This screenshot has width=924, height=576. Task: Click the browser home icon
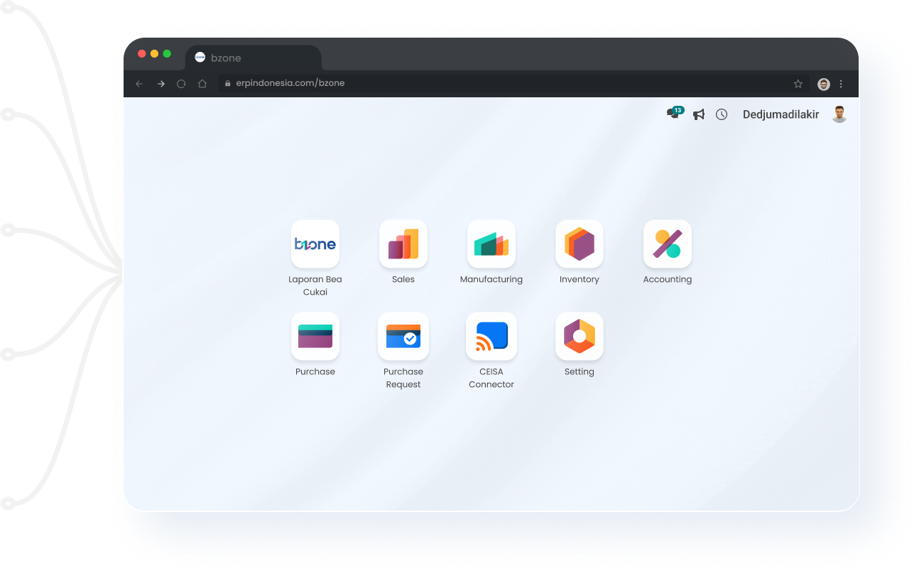coord(202,84)
